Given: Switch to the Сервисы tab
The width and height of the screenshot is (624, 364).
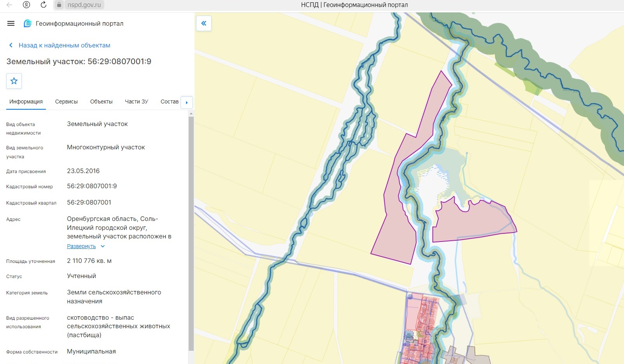Looking at the screenshot, I should click(67, 101).
